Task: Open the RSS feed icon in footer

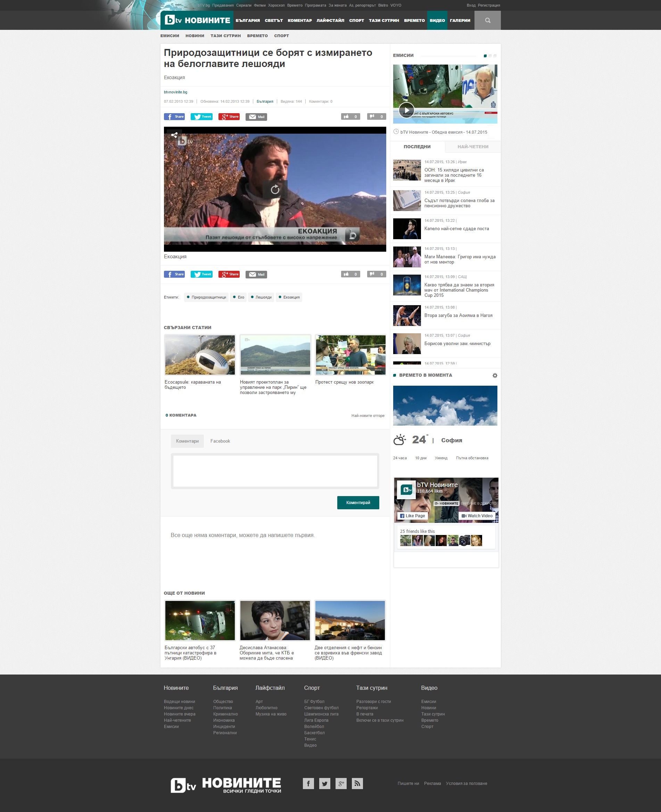Action: 357,783
